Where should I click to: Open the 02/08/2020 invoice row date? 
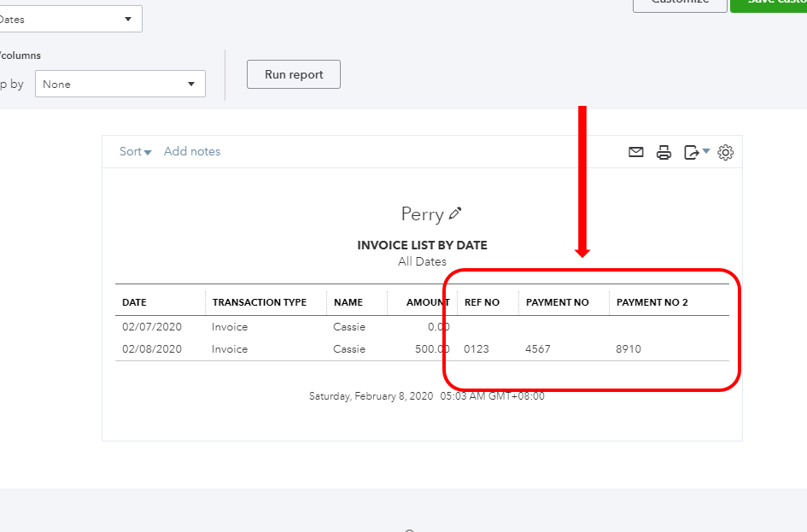click(151, 349)
